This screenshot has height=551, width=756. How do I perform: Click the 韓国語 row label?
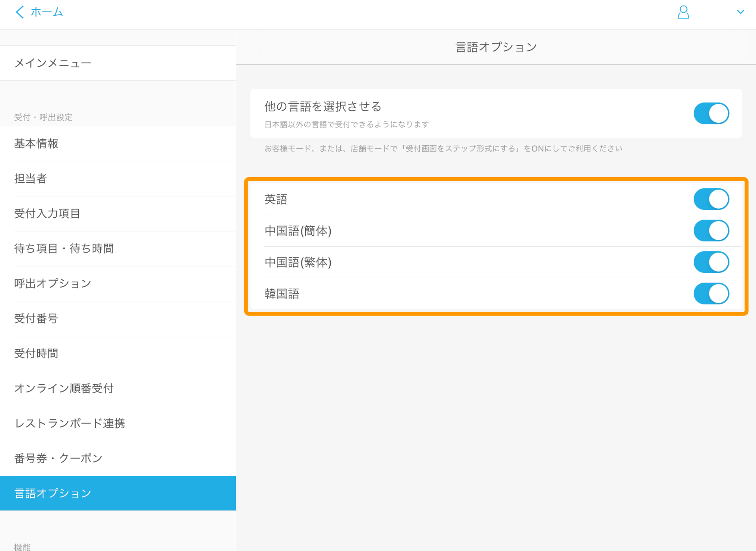click(282, 294)
